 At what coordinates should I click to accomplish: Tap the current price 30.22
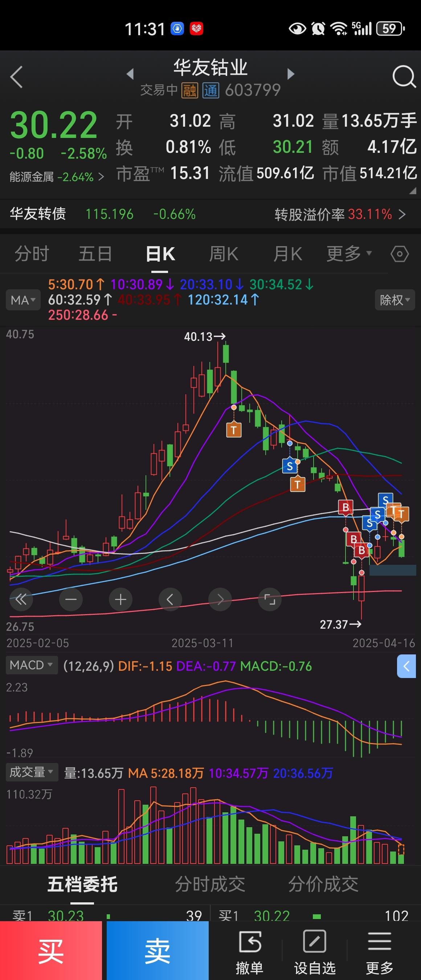54,125
